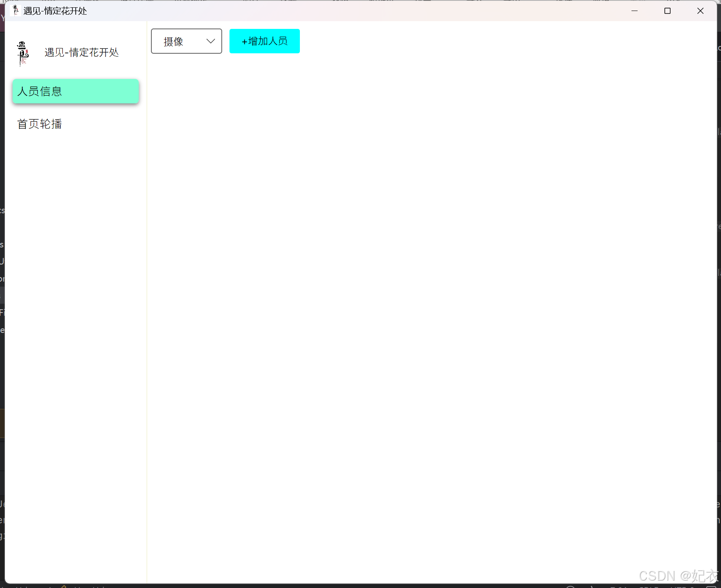Minimize the 遇见-情定花开处 window

(x=634, y=11)
